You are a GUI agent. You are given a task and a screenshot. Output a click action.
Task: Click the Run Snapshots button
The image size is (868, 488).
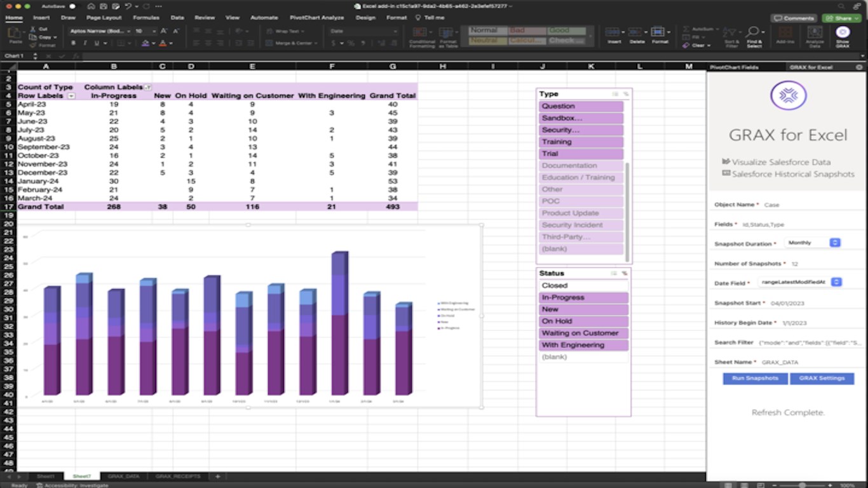coord(755,378)
